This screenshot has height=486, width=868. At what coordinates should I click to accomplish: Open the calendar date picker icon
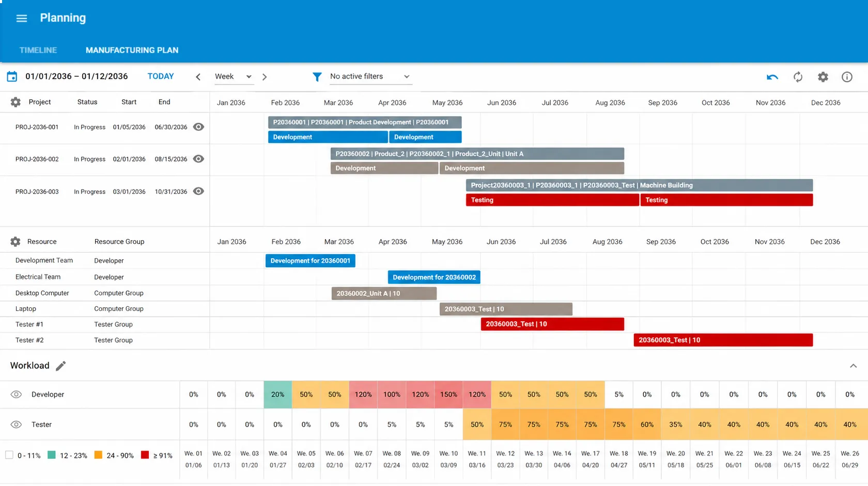[x=12, y=76]
